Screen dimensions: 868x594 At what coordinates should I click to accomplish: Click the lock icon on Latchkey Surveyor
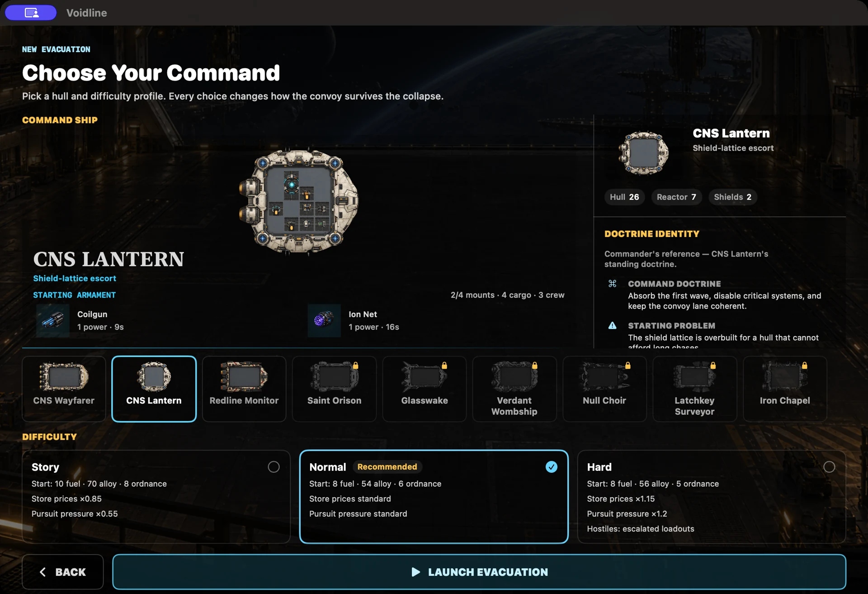713,365
